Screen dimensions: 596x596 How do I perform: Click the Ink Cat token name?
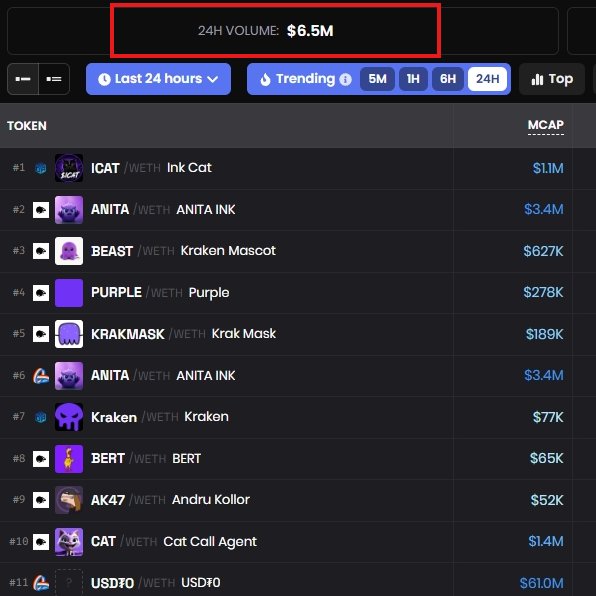[x=189, y=168]
